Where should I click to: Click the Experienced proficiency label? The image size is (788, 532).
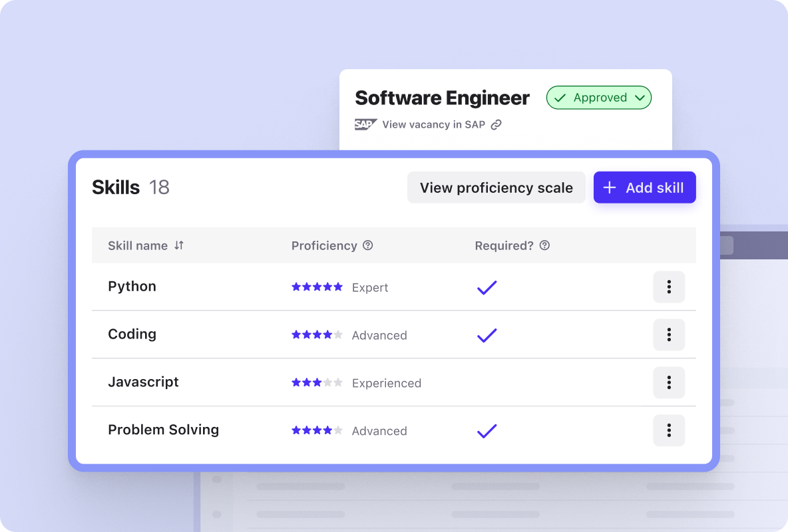pyautogui.click(x=387, y=383)
